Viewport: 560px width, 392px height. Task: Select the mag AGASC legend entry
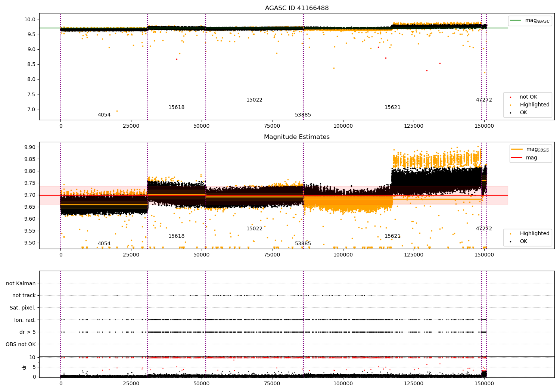click(530, 21)
